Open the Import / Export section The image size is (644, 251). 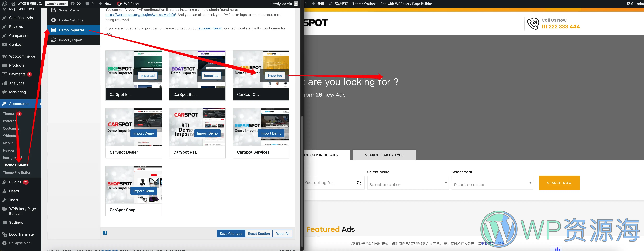pyautogui.click(x=70, y=40)
